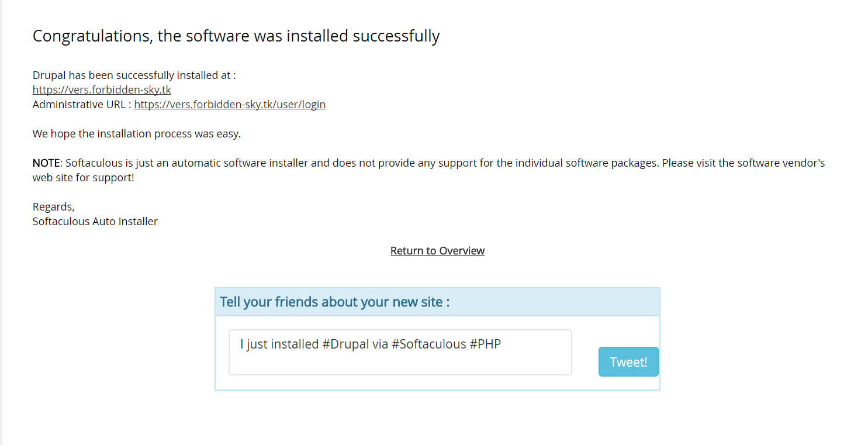The image size is (868, 445).
Task: Open the site link https://vers.forbidden-sky.tk
Action: [x=101, y=89]
